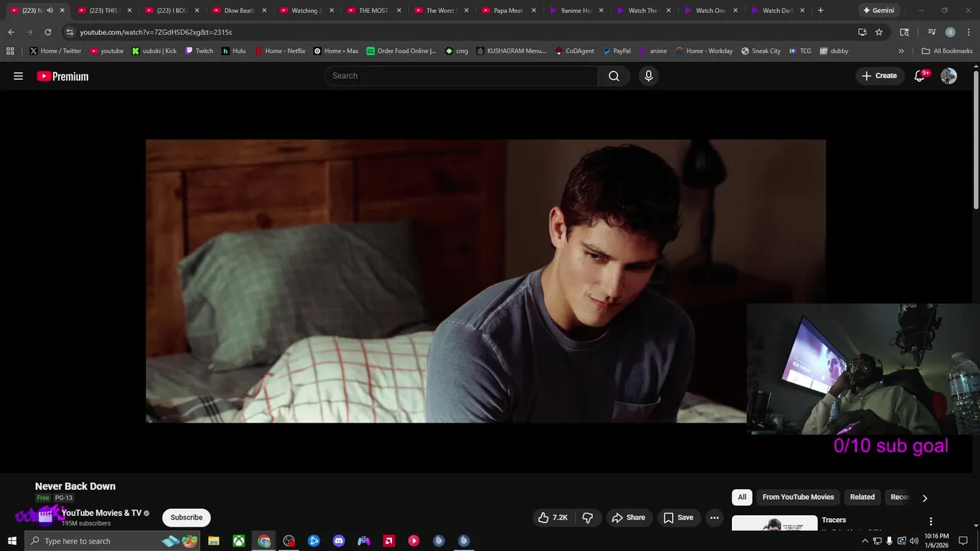Start voice search with microphone icon
Viewport: 980px width, 551px height.
pos(648,76)
